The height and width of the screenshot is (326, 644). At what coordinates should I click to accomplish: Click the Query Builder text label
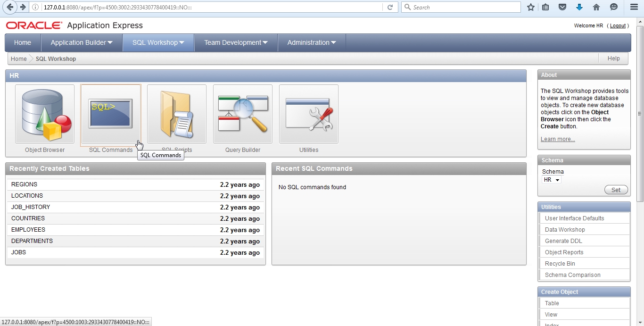(243, 150)
